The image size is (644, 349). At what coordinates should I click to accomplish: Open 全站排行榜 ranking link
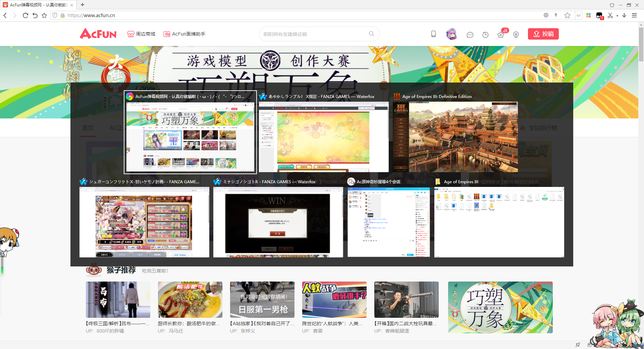(539, 128)
